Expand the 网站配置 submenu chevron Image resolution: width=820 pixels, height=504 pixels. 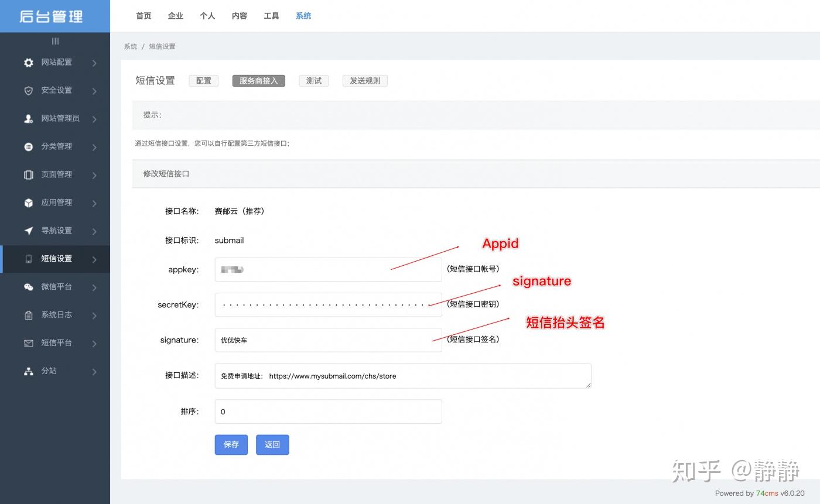(94, 63)
